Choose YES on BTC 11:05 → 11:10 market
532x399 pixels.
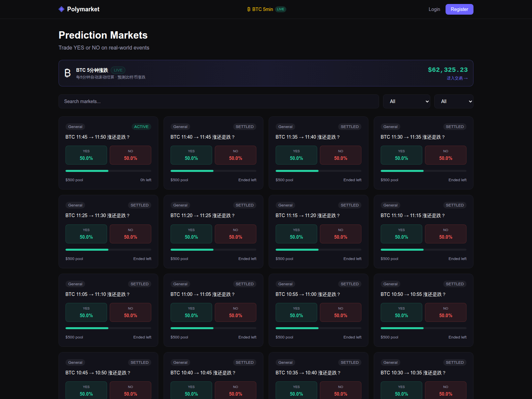(x=86, y=312)
